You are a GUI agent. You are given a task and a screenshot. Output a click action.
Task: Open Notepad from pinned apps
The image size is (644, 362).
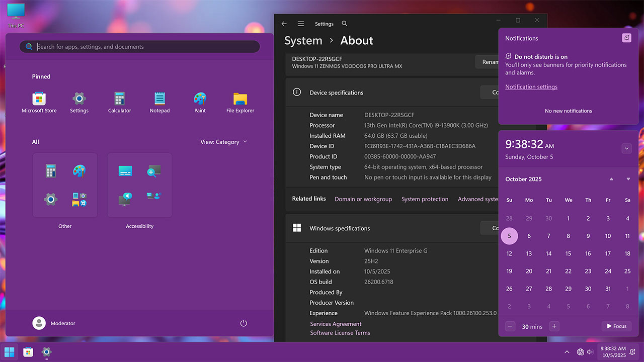[159, 103]
